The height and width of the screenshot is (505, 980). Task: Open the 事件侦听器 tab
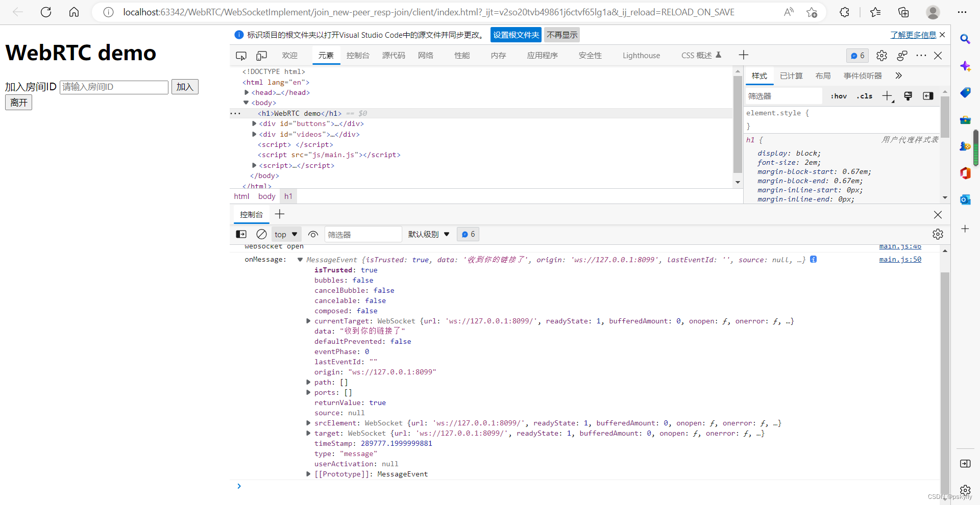[863, 75]
